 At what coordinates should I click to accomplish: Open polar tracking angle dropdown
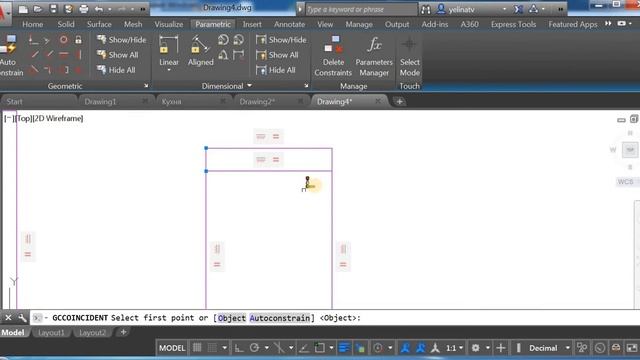[x=267, y=348]
